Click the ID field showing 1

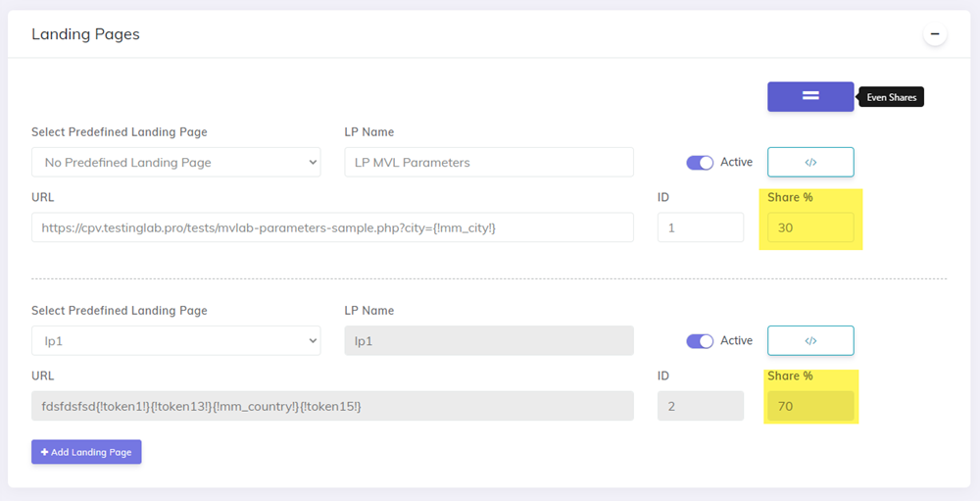(x=700, y=227)
